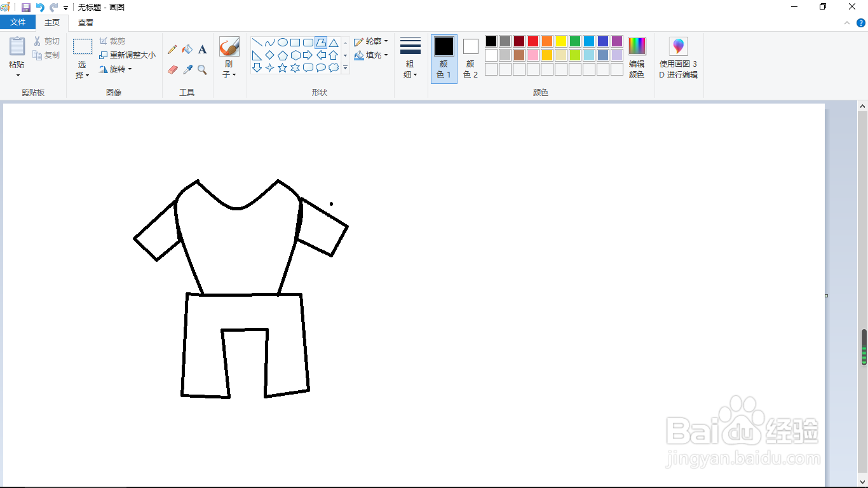Select the Pencil tool
The image size is (868, 488).
coord(172,49)
